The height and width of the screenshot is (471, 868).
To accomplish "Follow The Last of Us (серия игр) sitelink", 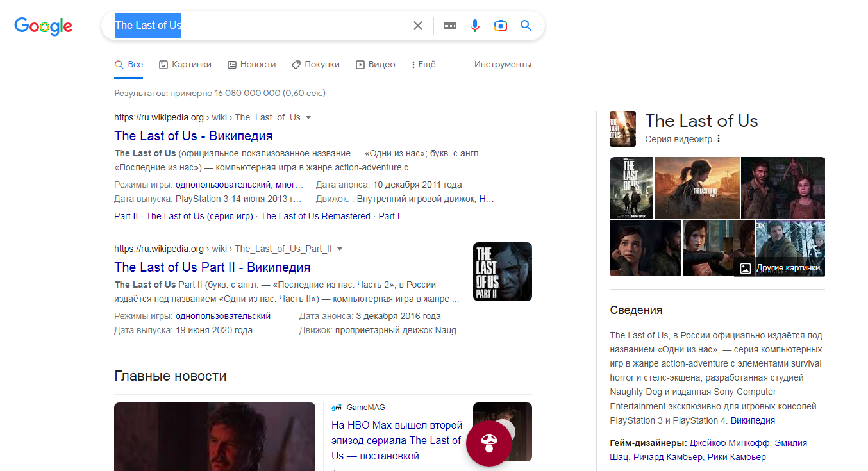I will [199, 216].
